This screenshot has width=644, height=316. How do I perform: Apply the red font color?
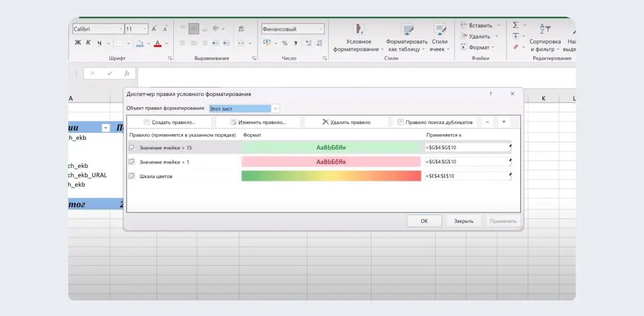coord(157,43)
